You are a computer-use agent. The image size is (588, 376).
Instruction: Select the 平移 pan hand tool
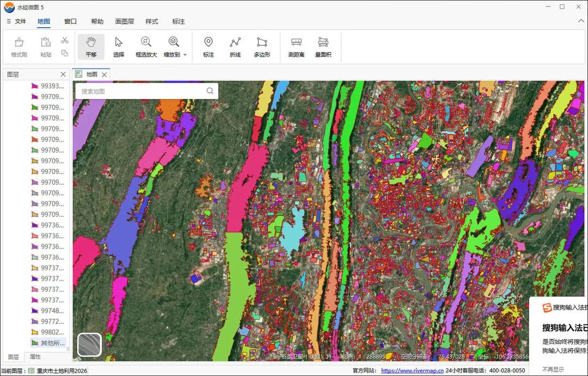coord(91,47)
